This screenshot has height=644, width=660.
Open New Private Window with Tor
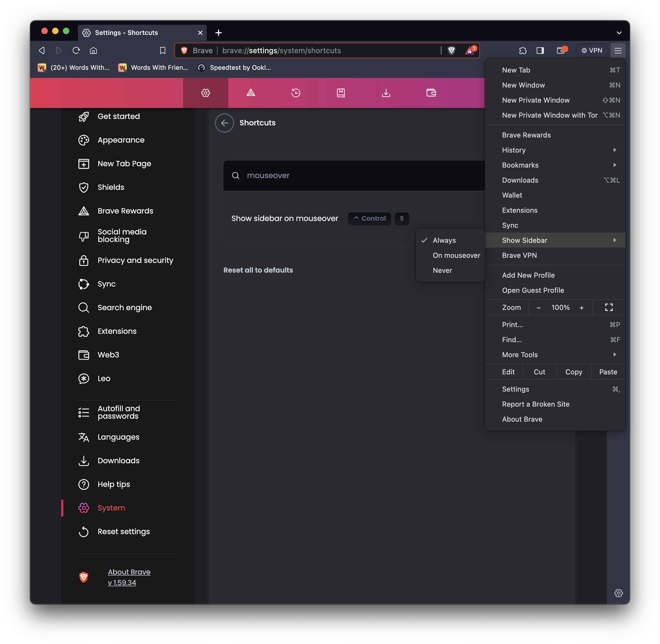coord(555,115)
